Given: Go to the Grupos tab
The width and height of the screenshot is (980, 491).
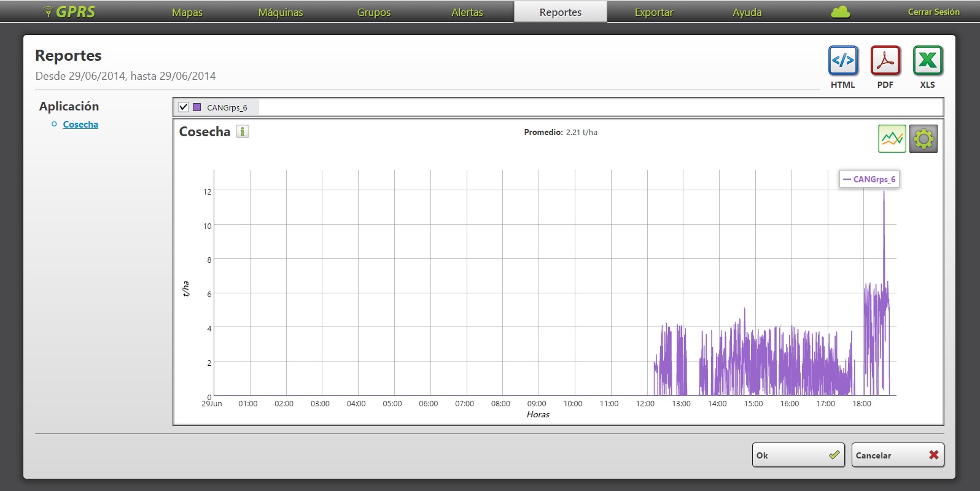Looking at the screenshot, I should point(374,12).
